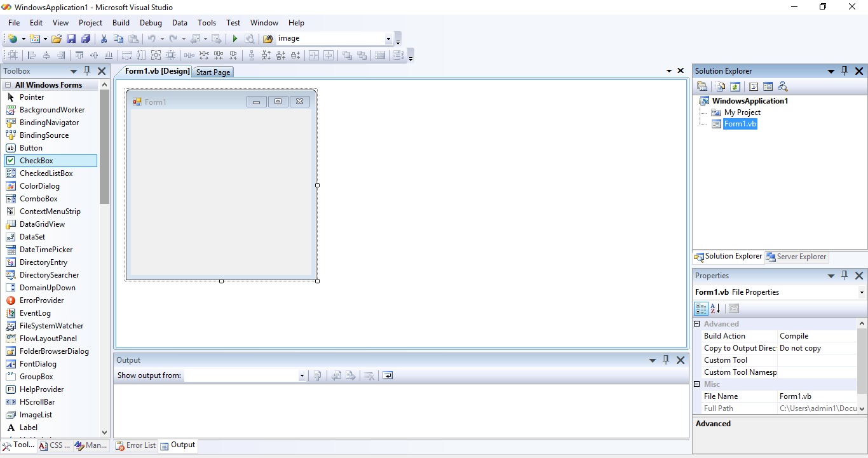Click the View Class Diagram icon in Solution Explorer
Viewport: 868px width, 458px height.
[x=782, y=87]
